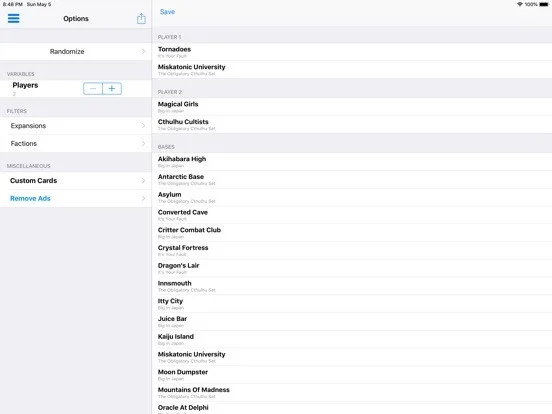
Task: Select the Crystal Fortress base
Action: pyautogui.click(x=352, y=250)
